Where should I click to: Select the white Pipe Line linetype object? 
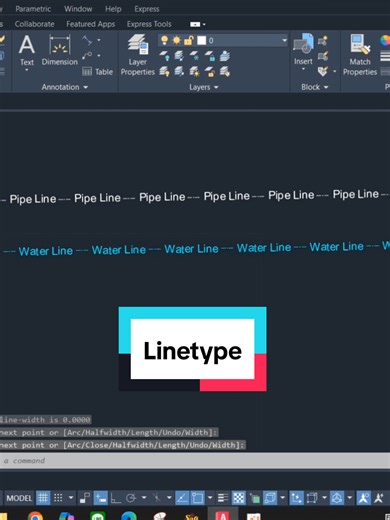tap(195, 197)
